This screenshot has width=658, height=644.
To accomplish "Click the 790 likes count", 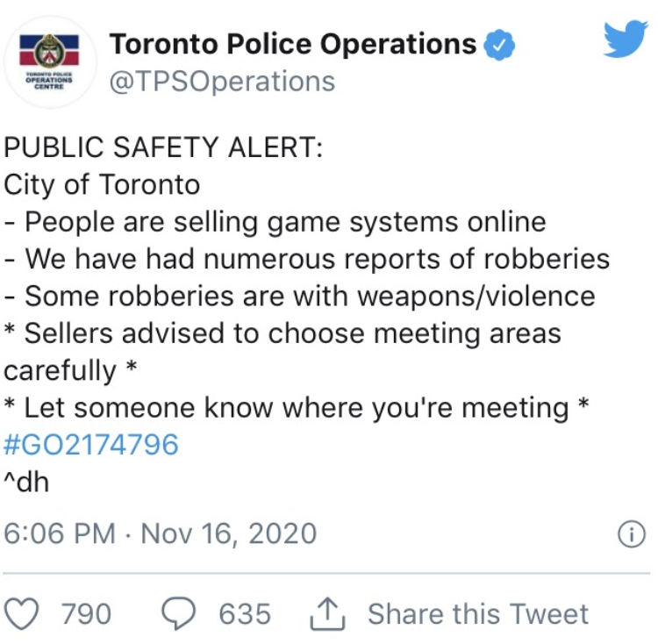I will point(87,614).
